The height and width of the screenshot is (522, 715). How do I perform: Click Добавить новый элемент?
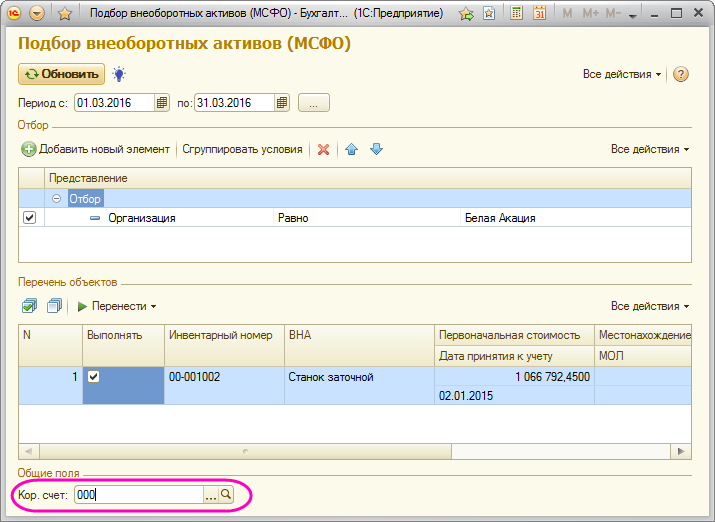pos(96,149)
